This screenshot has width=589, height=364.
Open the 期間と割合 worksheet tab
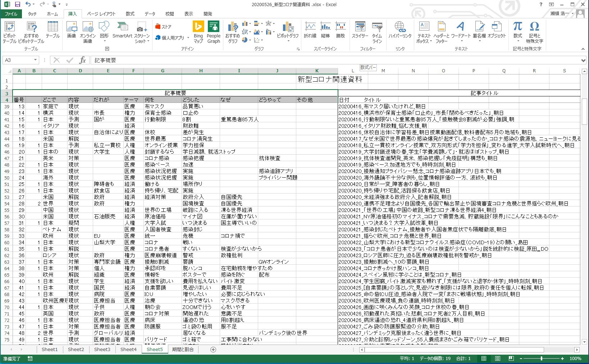183,349
